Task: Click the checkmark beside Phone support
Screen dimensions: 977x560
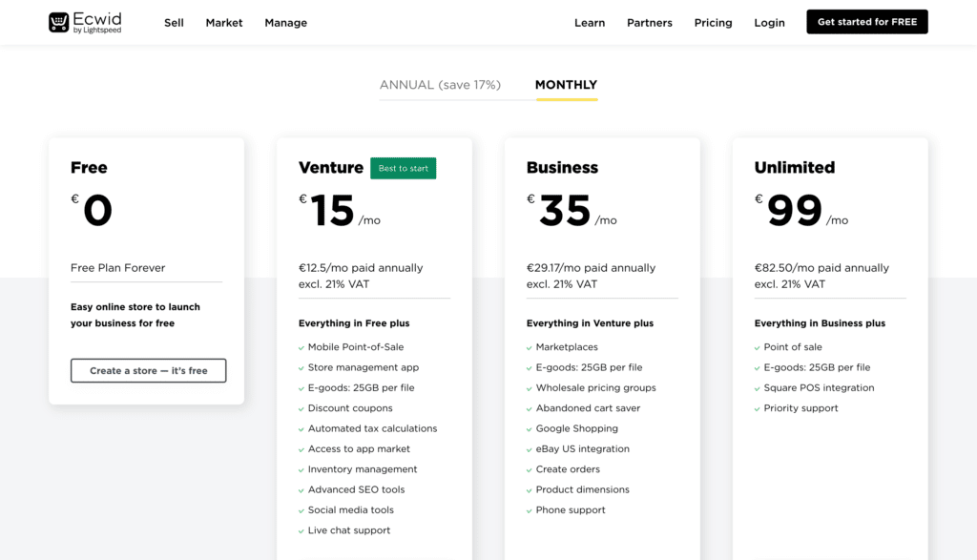Action: coord(530,510)
